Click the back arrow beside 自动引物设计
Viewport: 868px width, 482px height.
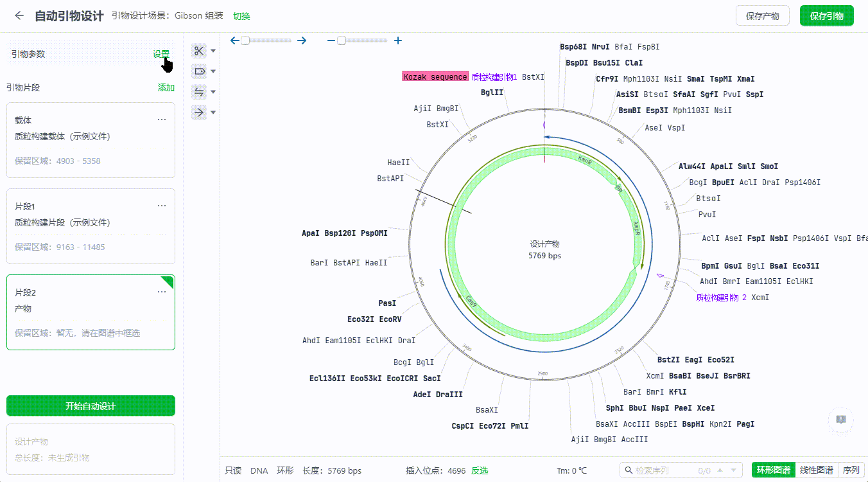(x=19, y=16)
